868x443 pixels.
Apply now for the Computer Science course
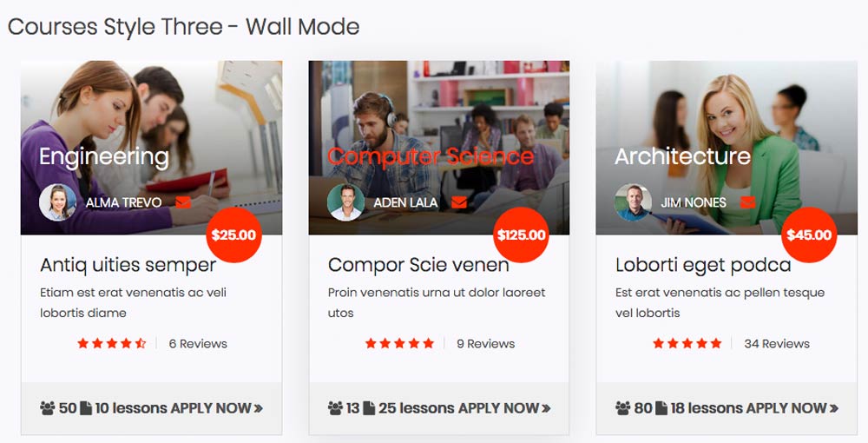504,407
